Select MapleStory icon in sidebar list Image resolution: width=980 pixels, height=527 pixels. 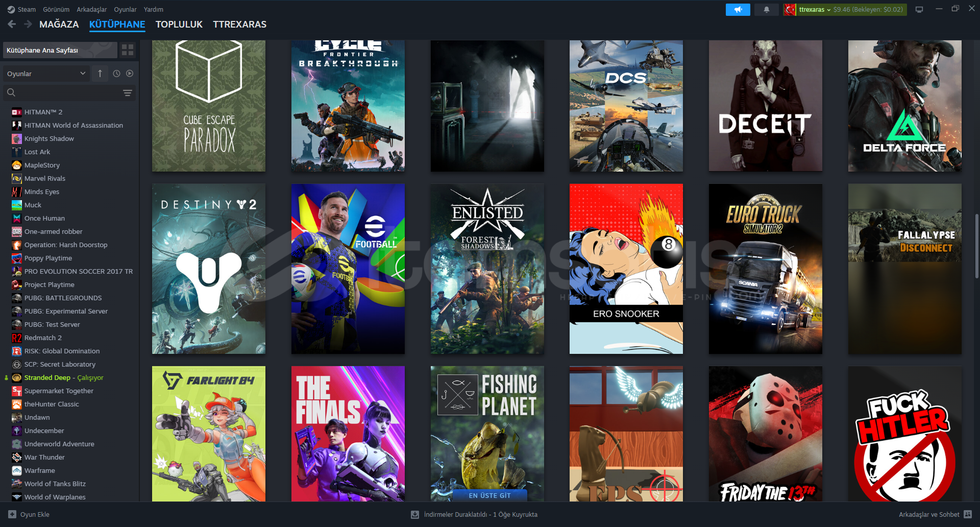point(17,165)
